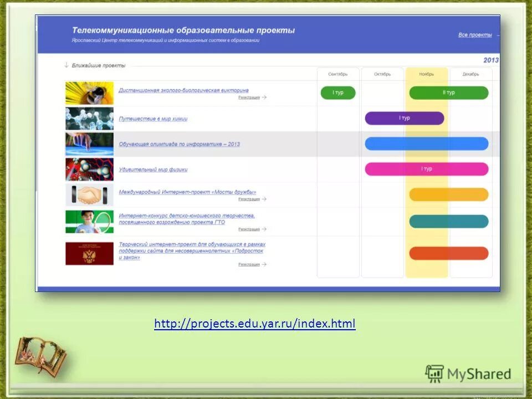Select the highlighted Ноябрь month header

click(x=427, y=74)
